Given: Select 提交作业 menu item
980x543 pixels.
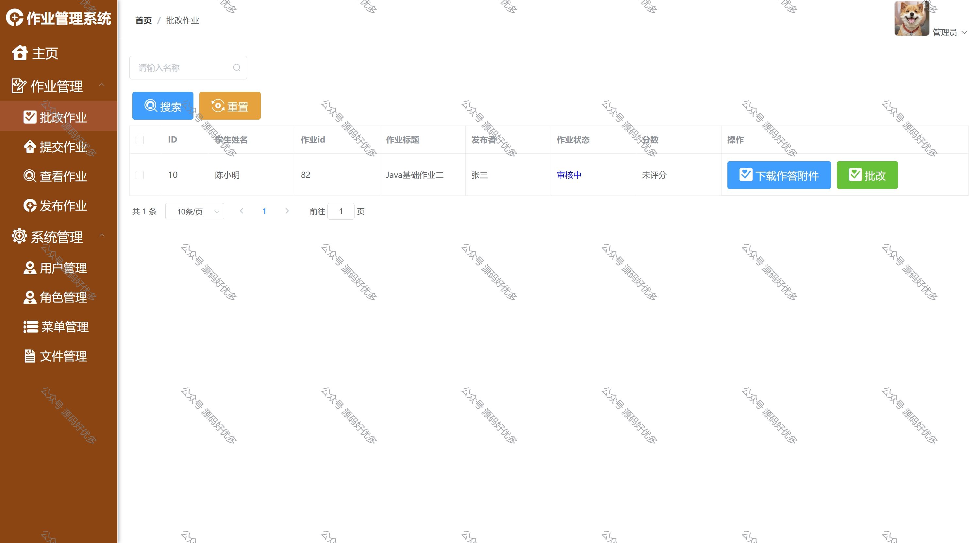Looking at the screenshot, I should coord(58,146).
